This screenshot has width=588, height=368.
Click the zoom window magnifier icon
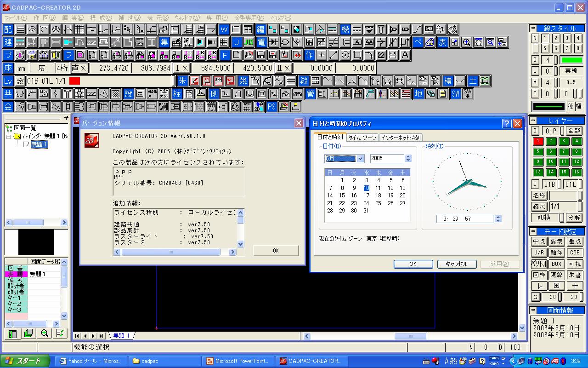pyautogui.click(x=491, y=42)
